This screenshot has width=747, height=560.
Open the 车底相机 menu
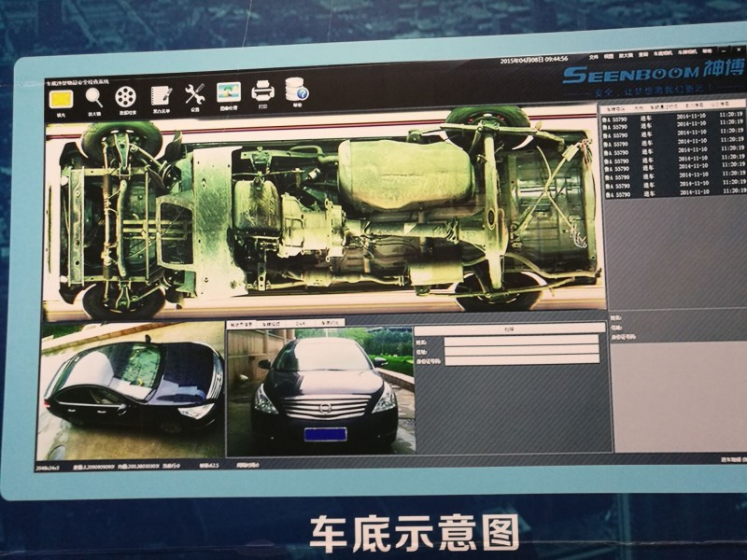[x=662, y=53]
